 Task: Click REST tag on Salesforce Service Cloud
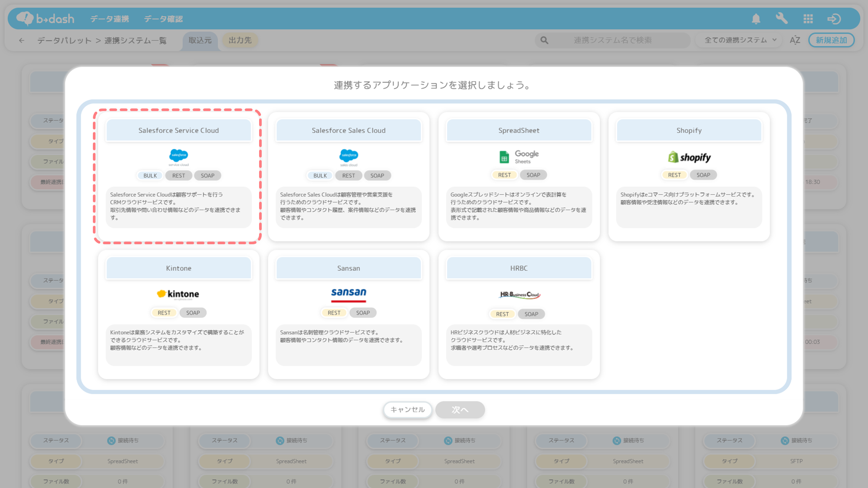[178, 176]
